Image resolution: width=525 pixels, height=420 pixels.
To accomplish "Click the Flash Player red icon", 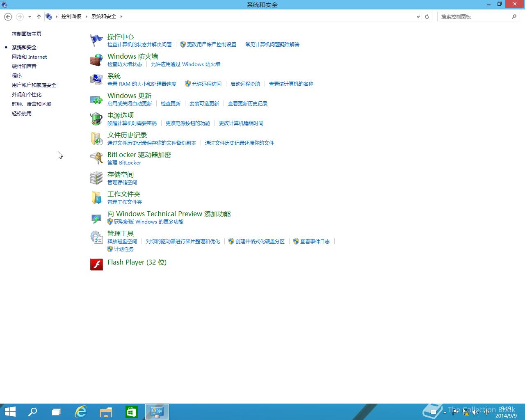I will click(x=96, y=265).
